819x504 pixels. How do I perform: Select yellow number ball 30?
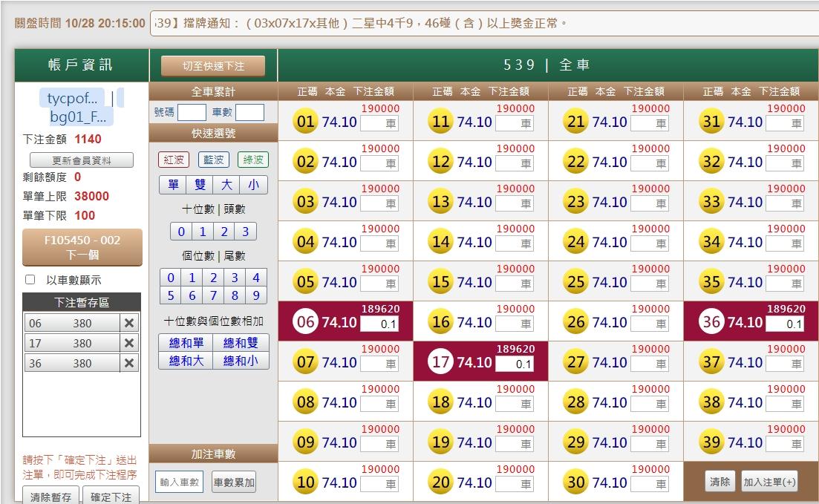[x=576, y=482]
